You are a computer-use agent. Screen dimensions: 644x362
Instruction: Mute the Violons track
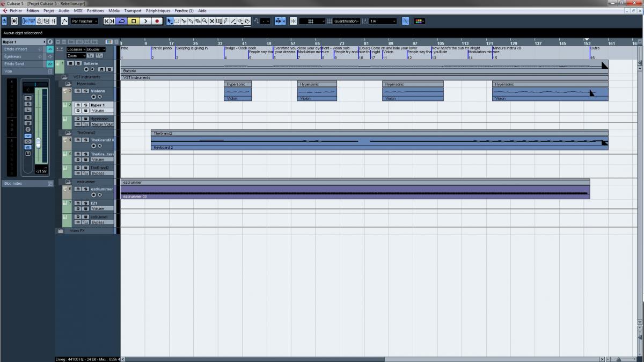[78, 91]
